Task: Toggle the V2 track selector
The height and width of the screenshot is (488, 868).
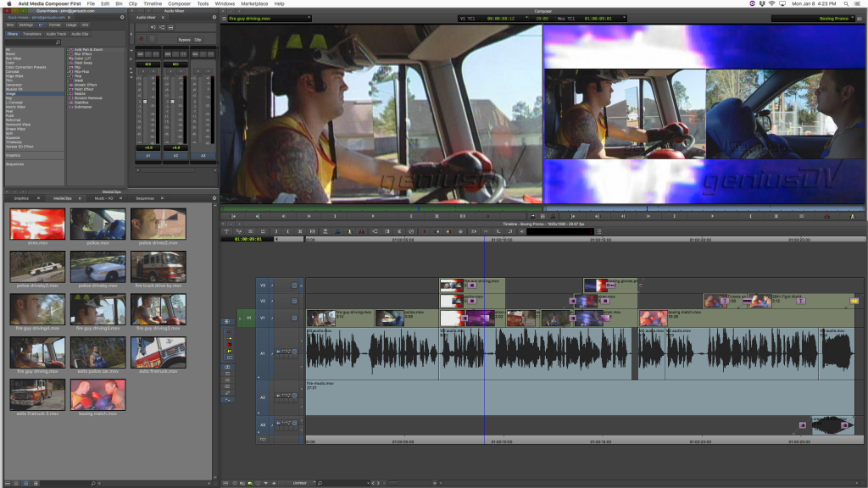Action: pos(263,301)
